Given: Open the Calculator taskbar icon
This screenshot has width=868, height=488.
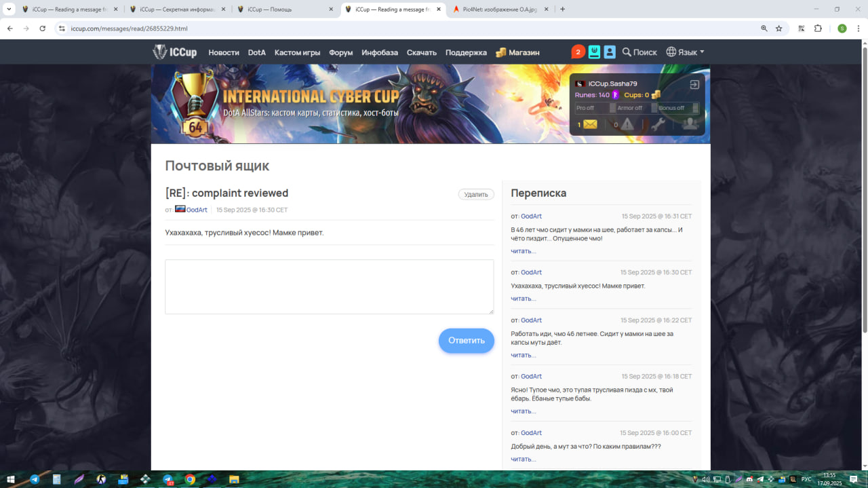Looking at the screenshot, I should coord(57,479).
